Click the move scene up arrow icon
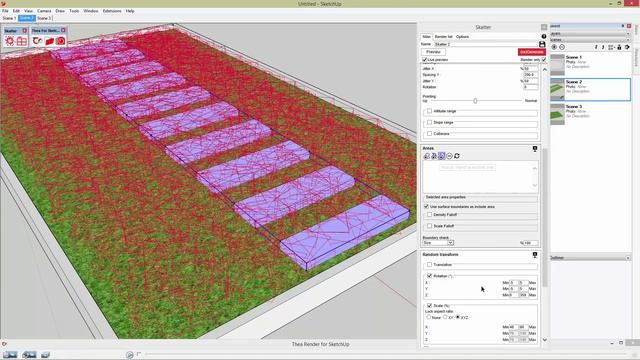Screen dimensions: 640x360 click(603, 47)
